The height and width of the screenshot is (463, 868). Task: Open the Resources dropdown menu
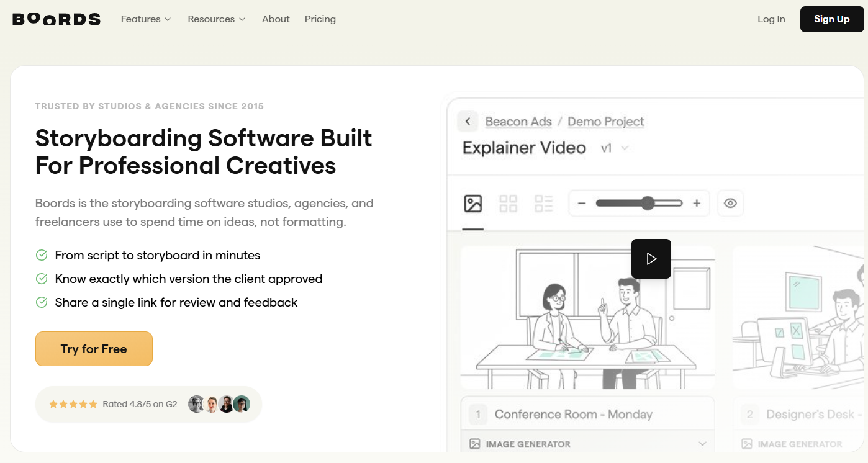coord(217,19)
